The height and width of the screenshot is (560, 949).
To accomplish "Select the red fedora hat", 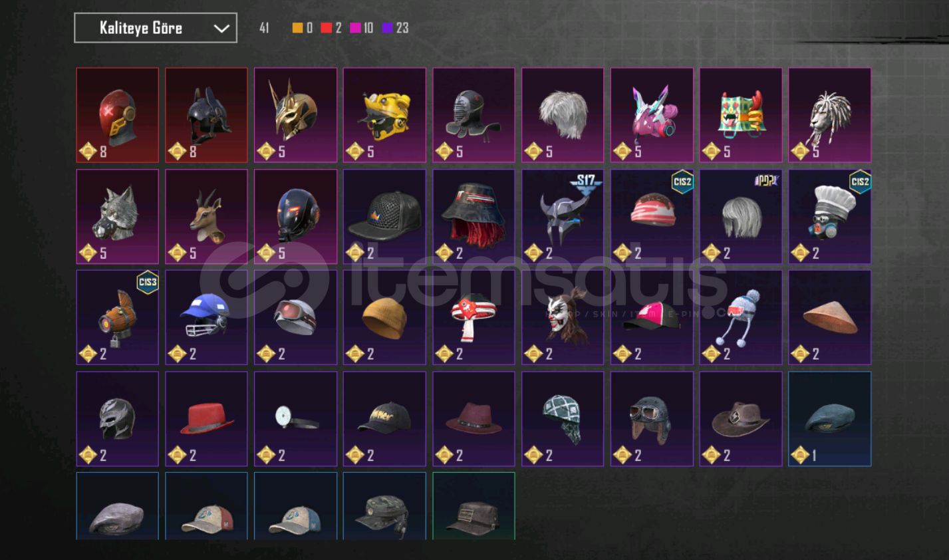I will [206, 418].
